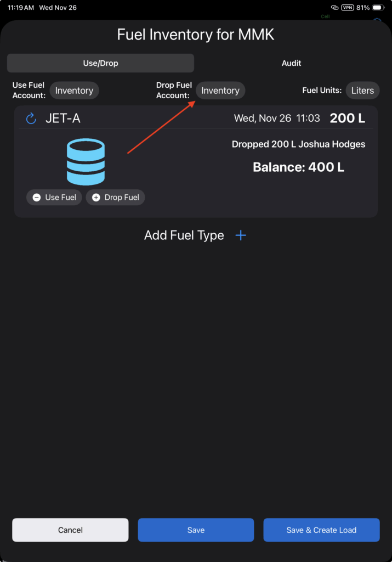Change Fuel Units from Liters
392x562 pixels.
click(362, 91)
